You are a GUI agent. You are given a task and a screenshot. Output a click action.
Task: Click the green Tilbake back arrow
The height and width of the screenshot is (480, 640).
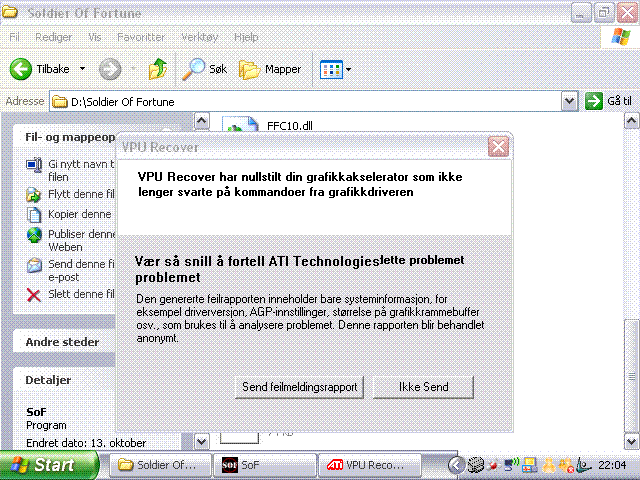click(x=20, y=69)
